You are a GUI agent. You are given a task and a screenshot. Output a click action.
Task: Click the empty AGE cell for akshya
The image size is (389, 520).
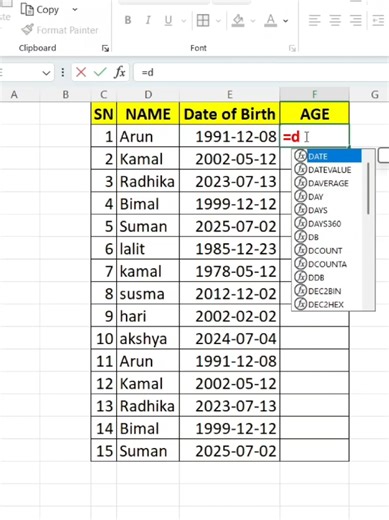315,339
